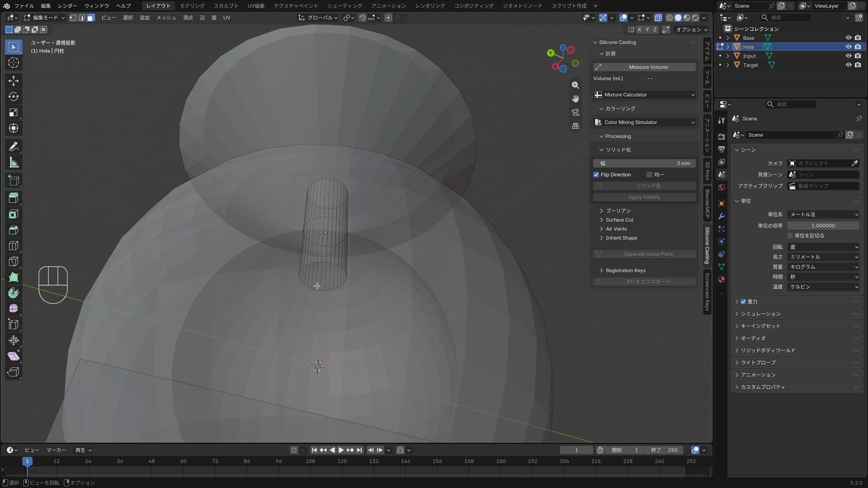Open the メッシュ menu in viewport header
The height and width of the screenshot is (488, 868).
166,18
